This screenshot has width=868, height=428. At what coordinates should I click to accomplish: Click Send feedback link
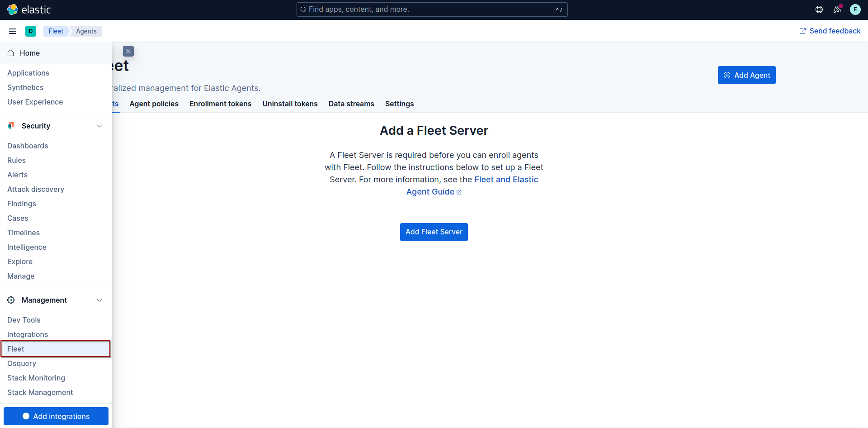click(830, 31)
